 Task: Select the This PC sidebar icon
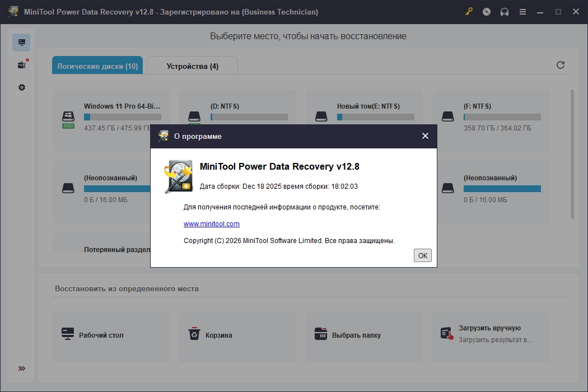point(21,43)
